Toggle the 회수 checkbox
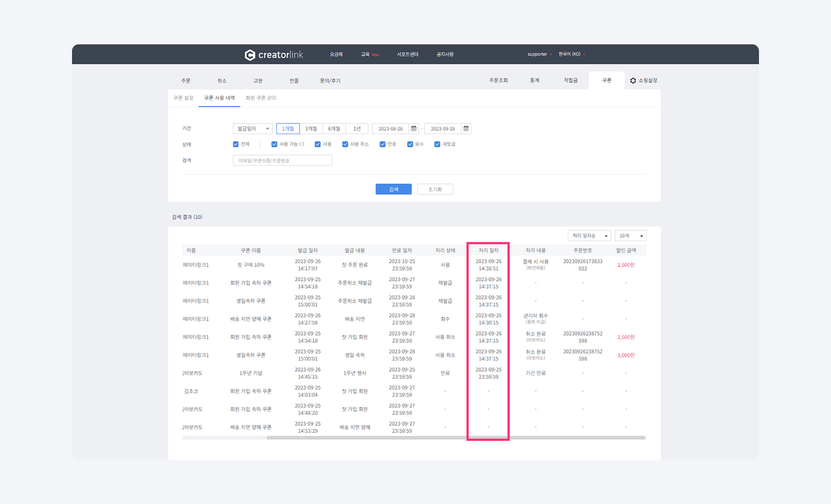831x504 pixels. click(x=410, y=144)
